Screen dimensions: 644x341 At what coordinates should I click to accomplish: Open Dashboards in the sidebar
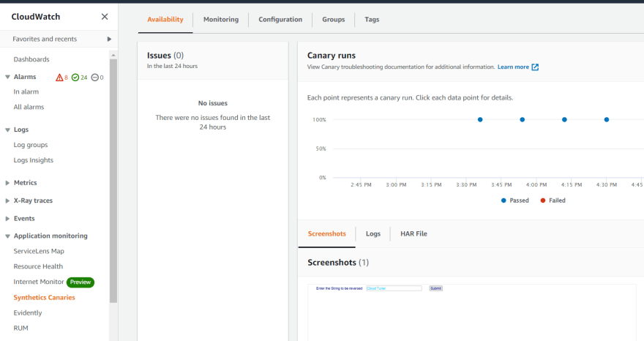tap(31, 59)
